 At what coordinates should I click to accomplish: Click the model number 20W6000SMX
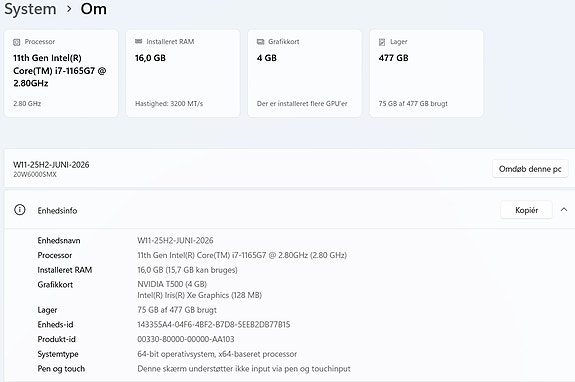(35, 175)
